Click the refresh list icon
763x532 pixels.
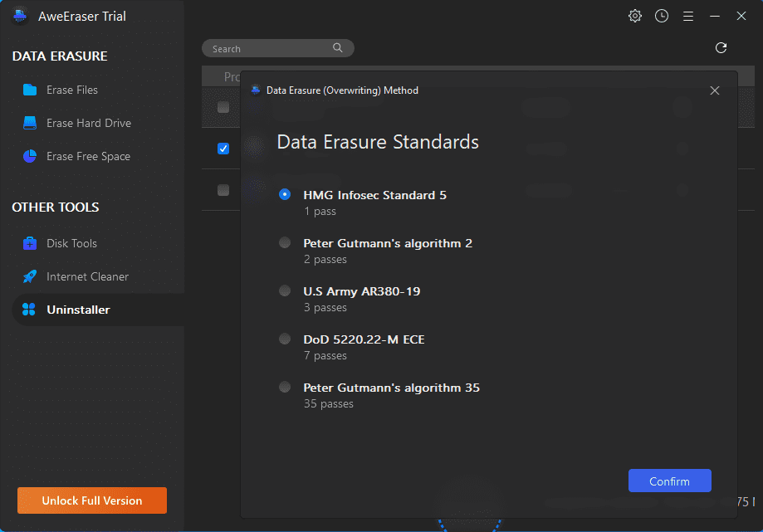721,48
